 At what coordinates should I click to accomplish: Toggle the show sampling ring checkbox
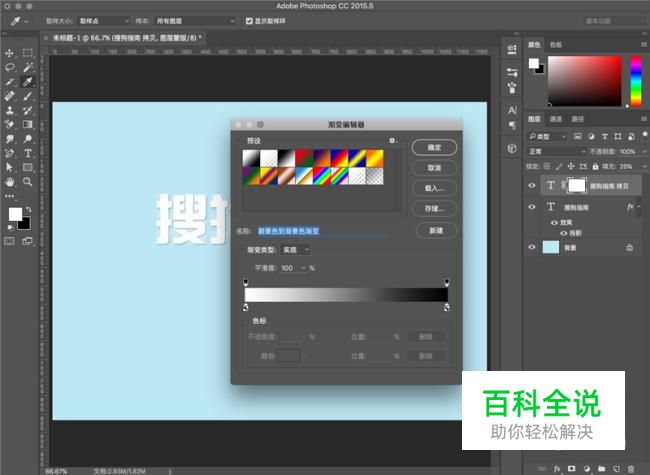[x=249, y=21]
